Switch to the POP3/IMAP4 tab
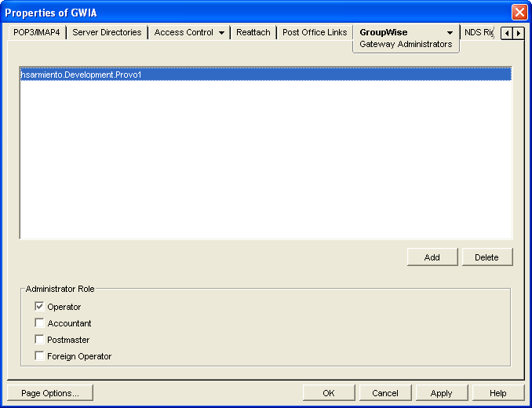 click(x=37, y=33)
